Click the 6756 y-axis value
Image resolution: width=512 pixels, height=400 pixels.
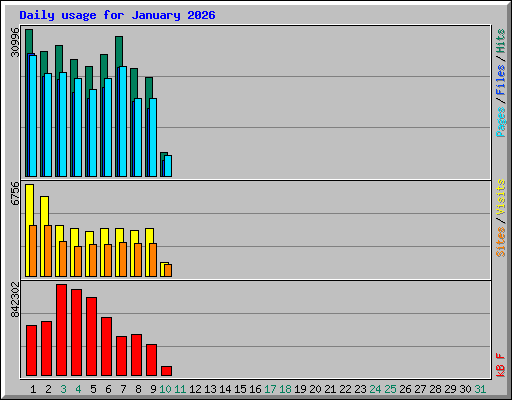[x=15, y=193]
